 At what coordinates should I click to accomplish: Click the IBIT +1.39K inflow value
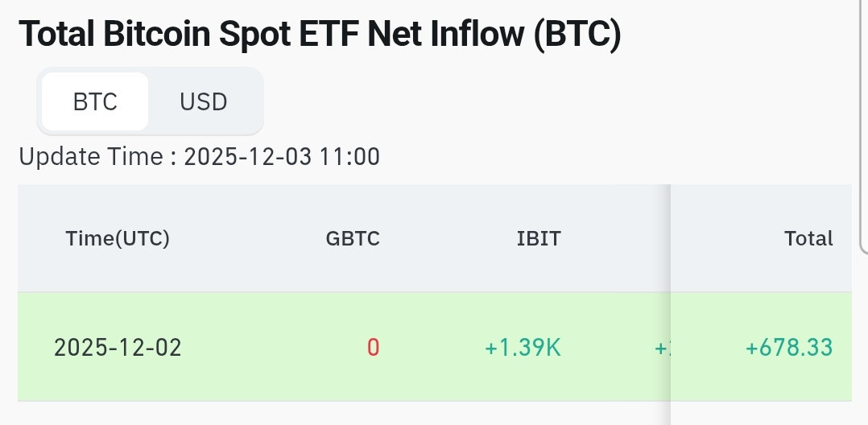click(x=523, y=348)
